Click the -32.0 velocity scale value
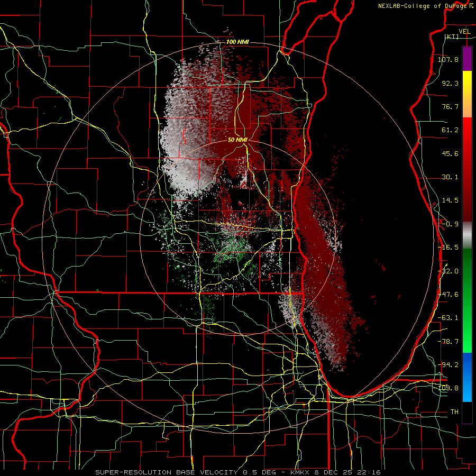Image resolution: width=476 pixels, height=476 pixels. pos(448,271)
